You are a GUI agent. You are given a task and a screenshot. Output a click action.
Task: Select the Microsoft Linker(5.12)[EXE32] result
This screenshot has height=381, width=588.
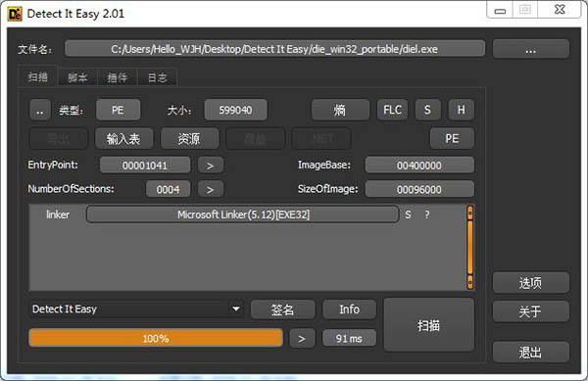coord(243,214)
